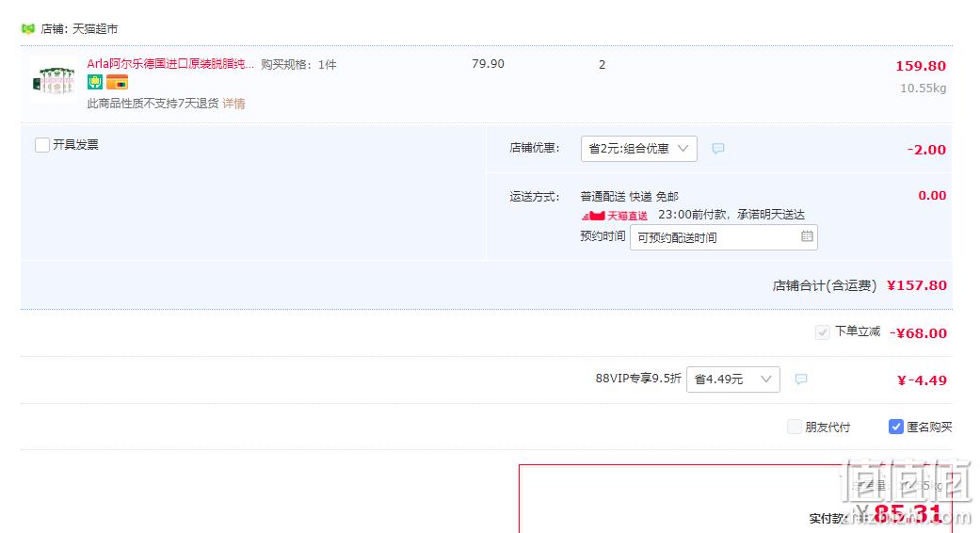Click the 店铺优惠: label
The image size is (980, 533).
point(535,148)
